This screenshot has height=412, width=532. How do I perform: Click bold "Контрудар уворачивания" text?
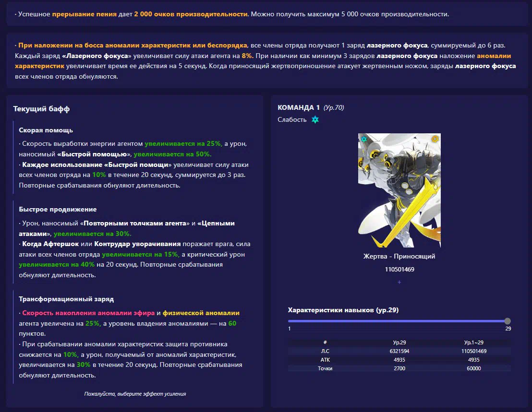click(137, 244)
